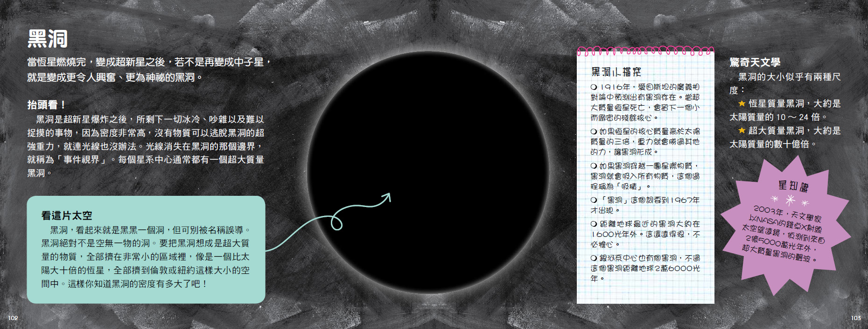Screen dimensions: 868x329
Task: Click the 黑洞 main title
Action: pyautogui.click(x=48, y=38)
